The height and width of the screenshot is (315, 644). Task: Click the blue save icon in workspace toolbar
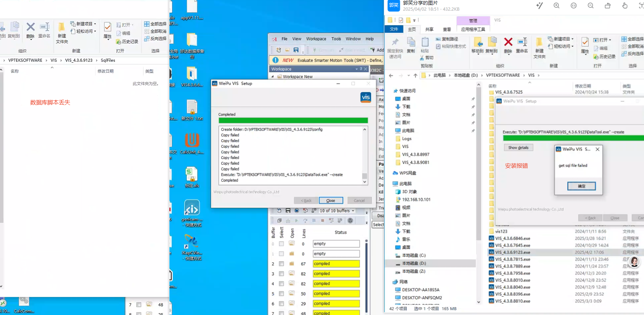pyautogui.click(x=296, y=50)
